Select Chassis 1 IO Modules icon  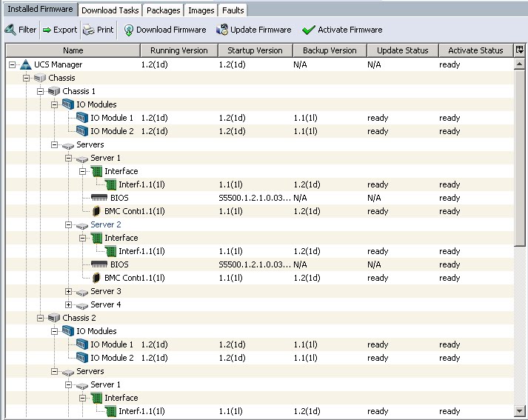pyautogui.click(x=68, y=104)
